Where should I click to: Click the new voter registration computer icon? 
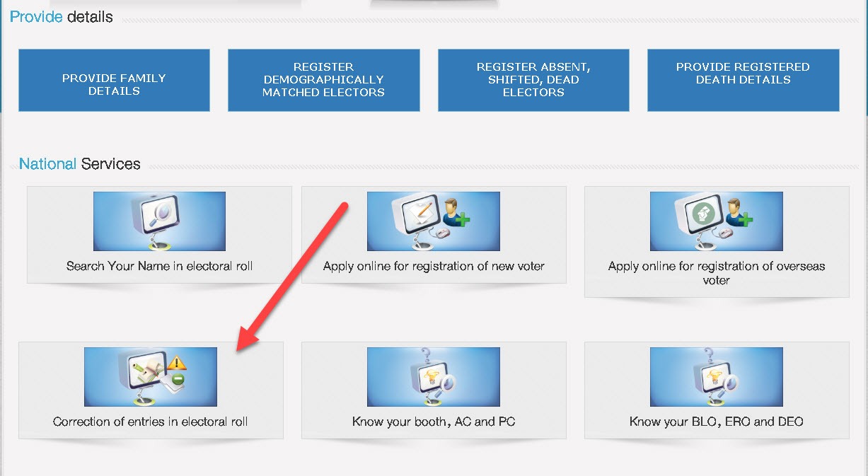(433, 220)
